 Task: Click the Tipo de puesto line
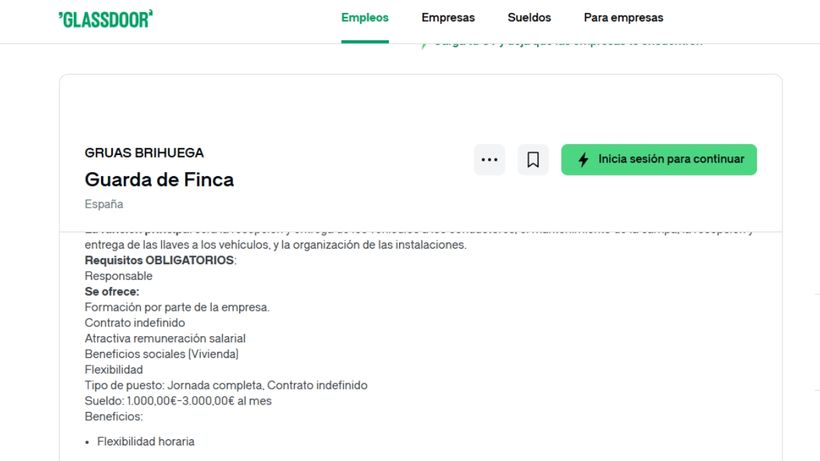click(x=226, y=385)
